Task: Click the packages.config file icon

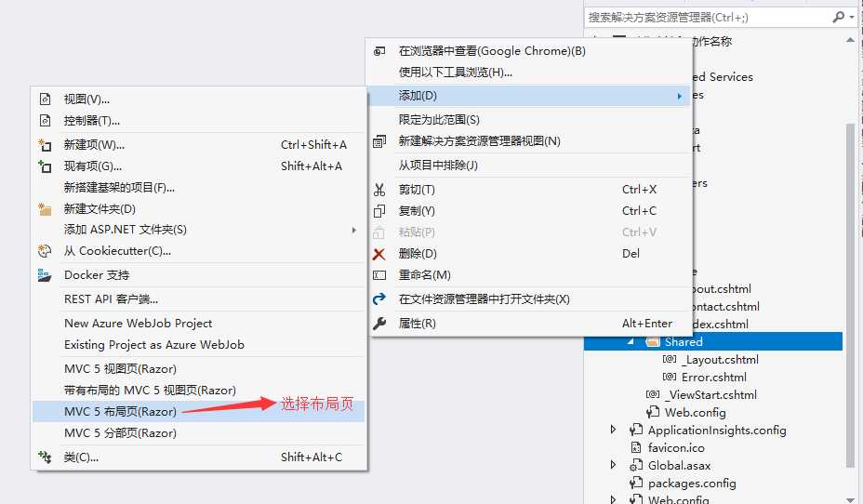Action: point(636,484)
